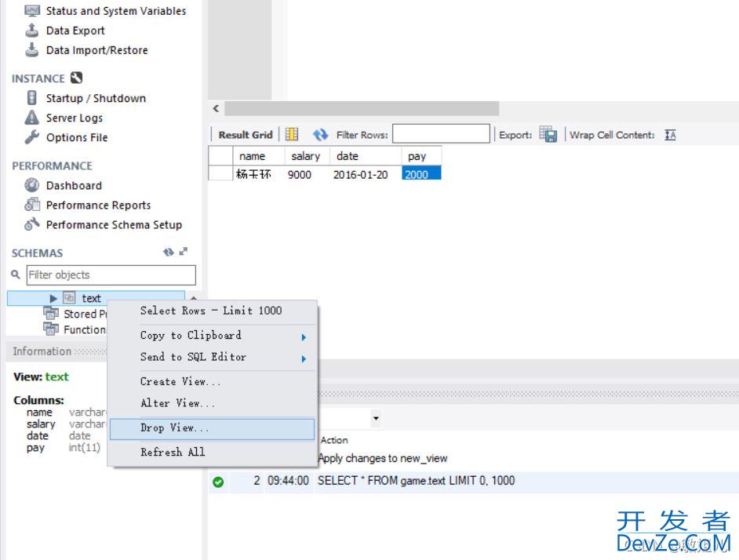
Task: Choose Select Rows - Limit 1000
Action: (213, 311)
